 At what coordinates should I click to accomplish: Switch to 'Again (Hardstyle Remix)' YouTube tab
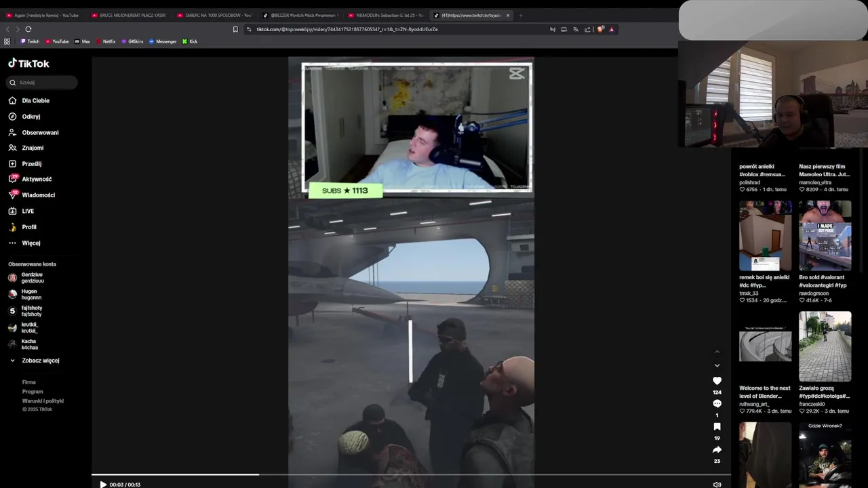tap(45, 15)
